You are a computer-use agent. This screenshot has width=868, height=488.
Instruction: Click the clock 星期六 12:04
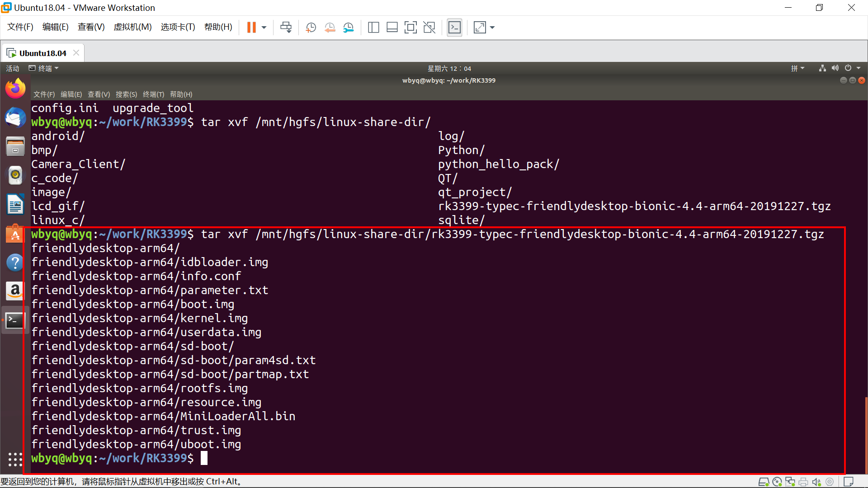click(x=449, y=68)
